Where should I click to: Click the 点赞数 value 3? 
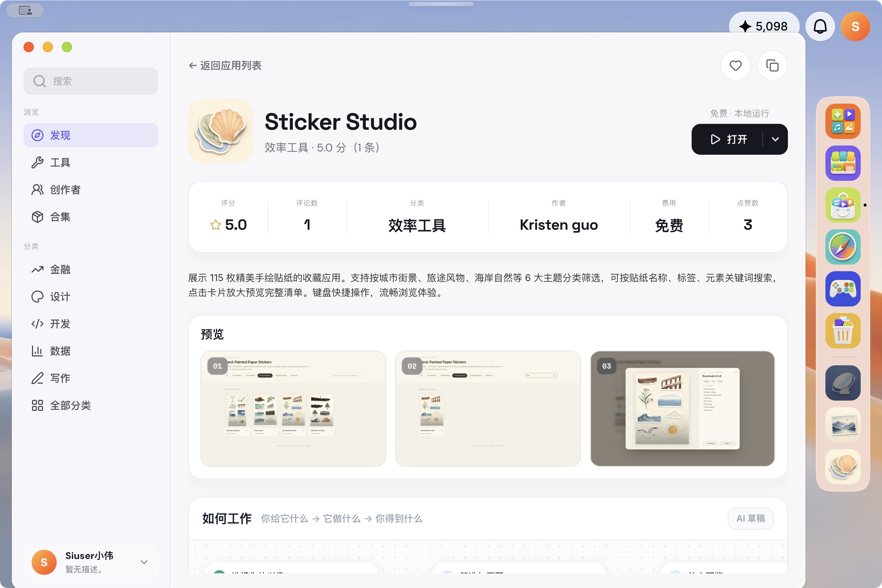(747, 225)
